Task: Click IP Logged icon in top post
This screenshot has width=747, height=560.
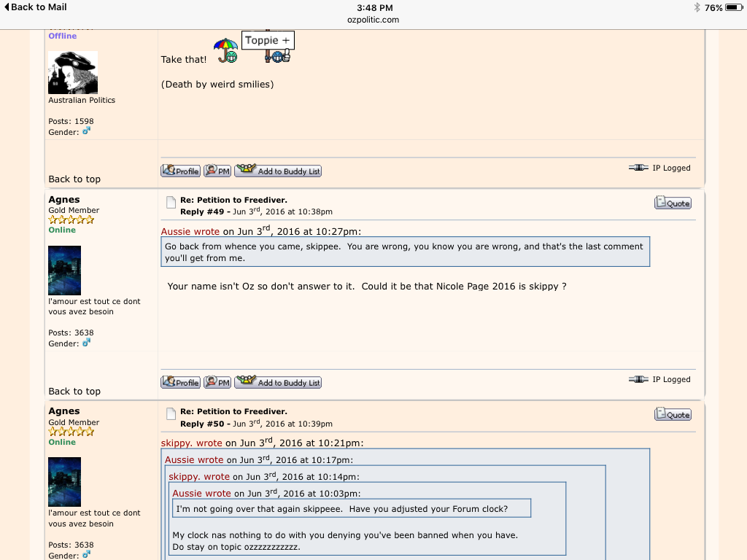Action: click(638, 168)
